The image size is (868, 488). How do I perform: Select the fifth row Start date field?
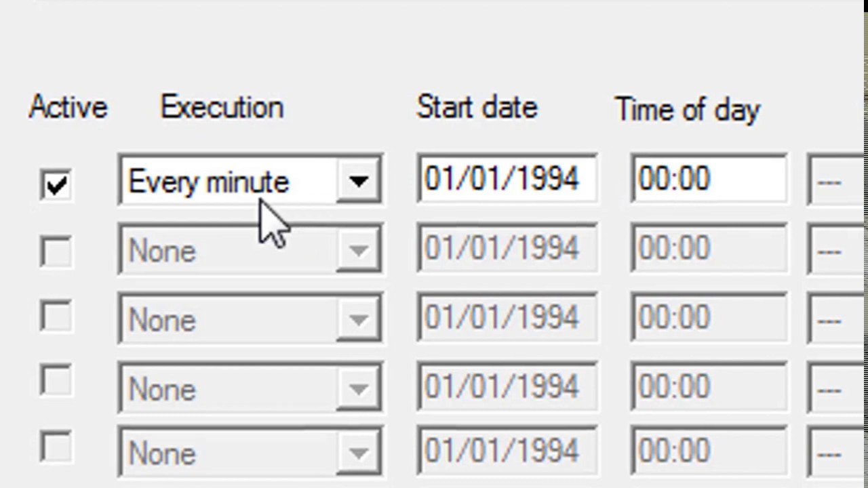(507, 451)
